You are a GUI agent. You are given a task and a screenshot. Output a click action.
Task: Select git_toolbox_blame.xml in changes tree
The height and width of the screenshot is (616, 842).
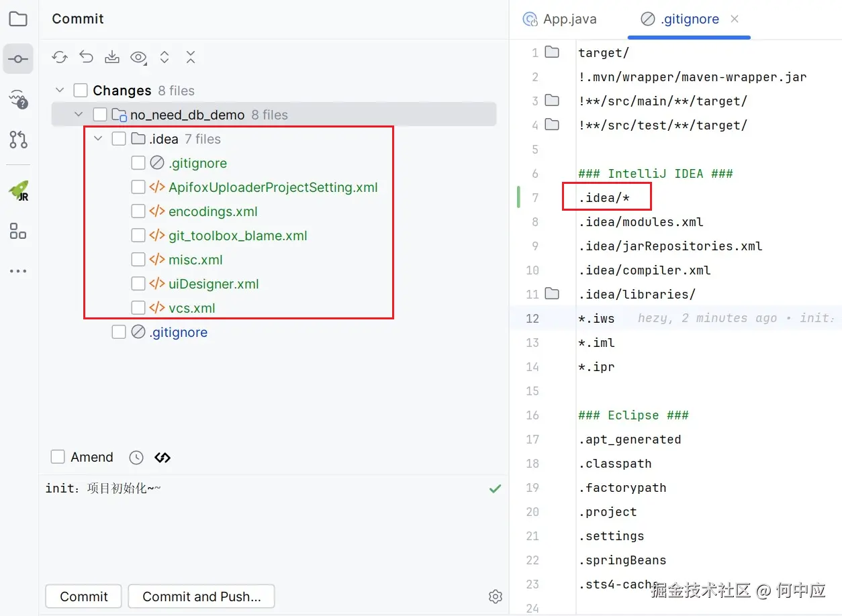tap(238, 236)
